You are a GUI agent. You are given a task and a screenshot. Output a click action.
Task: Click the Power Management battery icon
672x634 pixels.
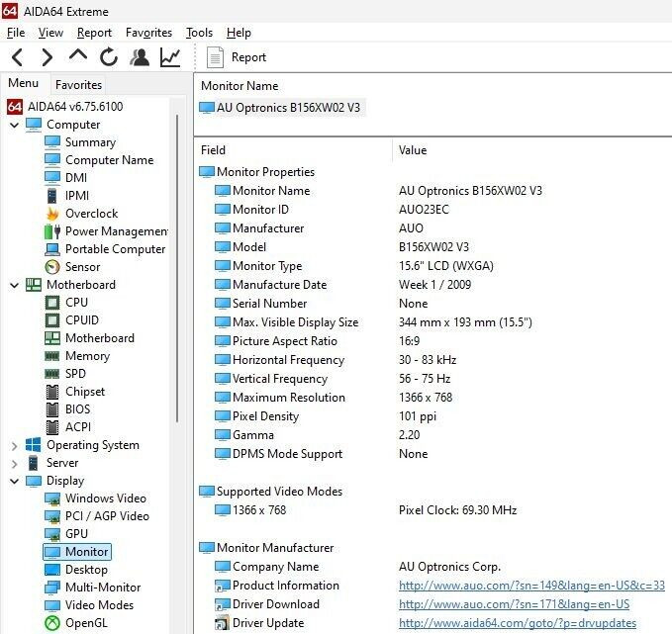(x=52, y=231)
